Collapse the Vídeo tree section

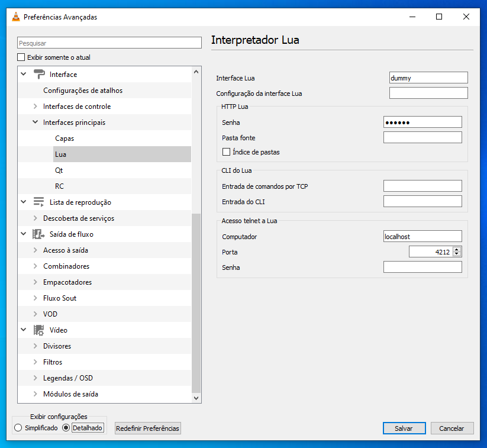tap(24, 330)
